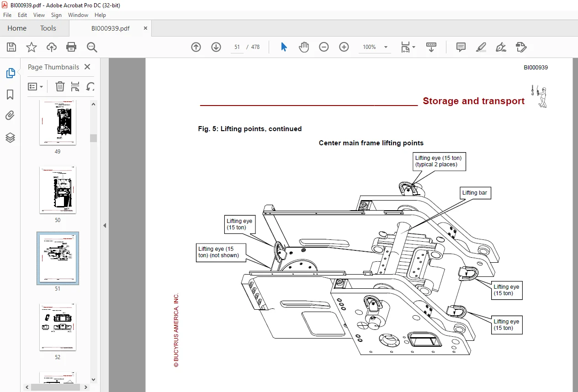Click 'Fig. 5: Lifting points, continued' caption
578x392 pixels.
pyautogui.click(x=250, y=129)
